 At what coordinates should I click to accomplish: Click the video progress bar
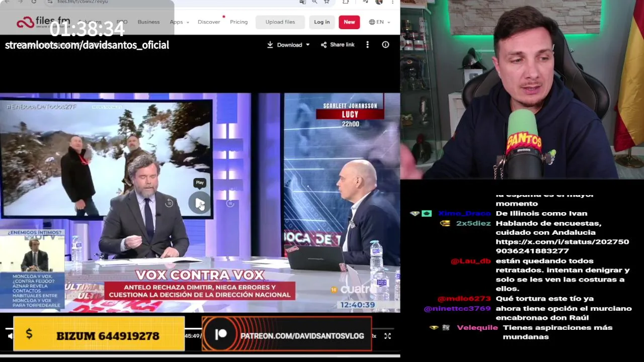200,328
